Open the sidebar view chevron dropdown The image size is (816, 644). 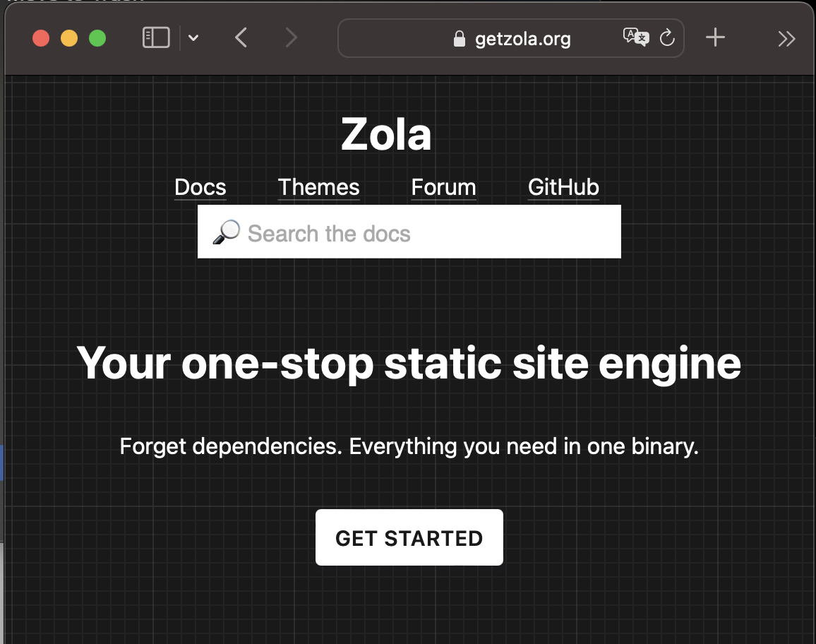[193, 38]
